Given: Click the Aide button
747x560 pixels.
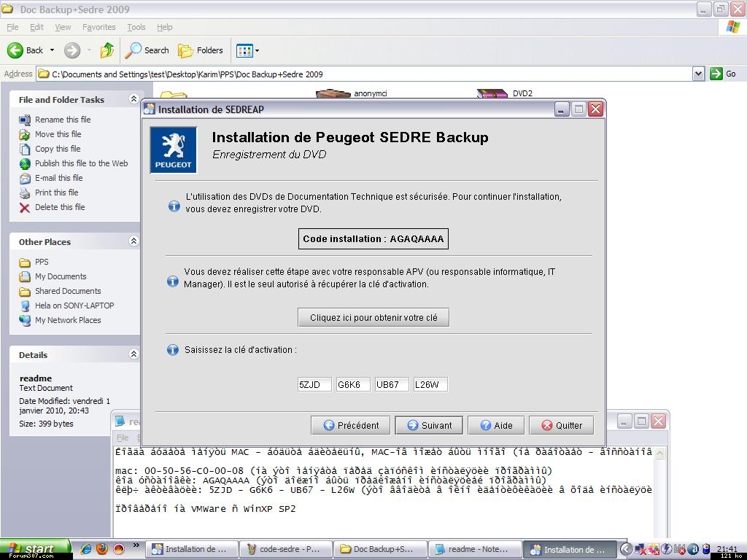Looking at the screenshot, I should 496,425.
